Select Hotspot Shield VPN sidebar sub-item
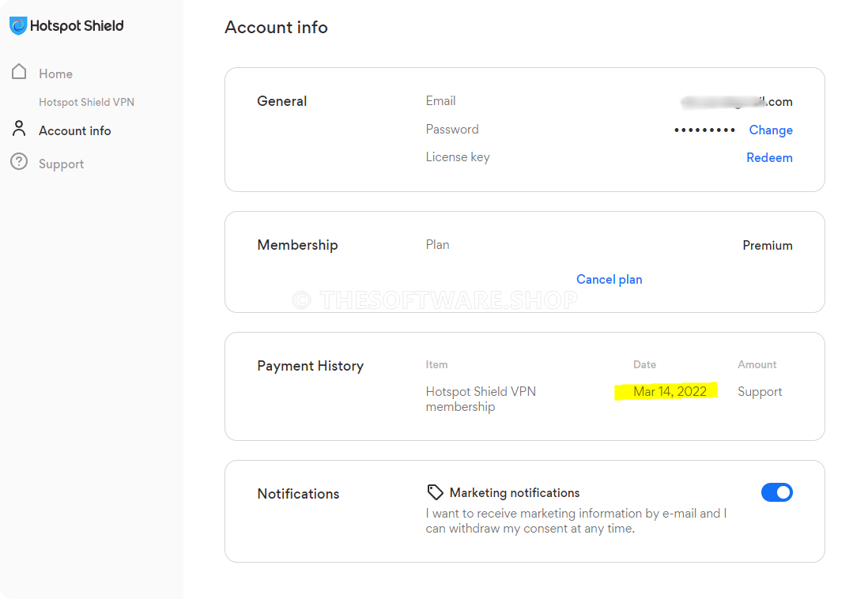Screen dimensions: 868x599 [86, 103]
